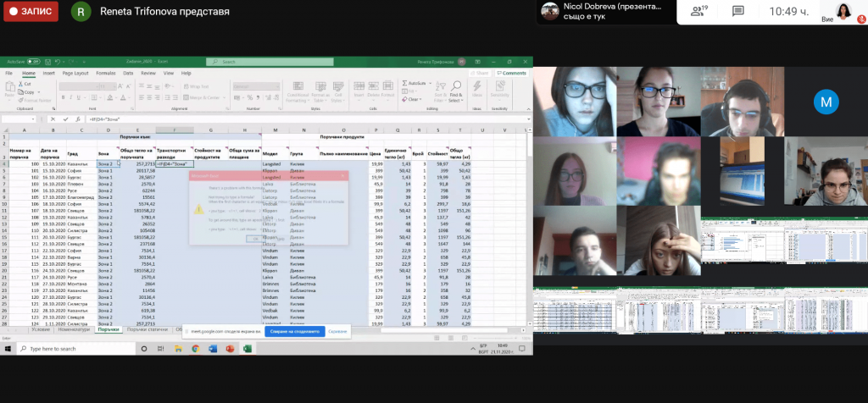Switch to the Data ribbon tab
868x403 pixels.
128,73
